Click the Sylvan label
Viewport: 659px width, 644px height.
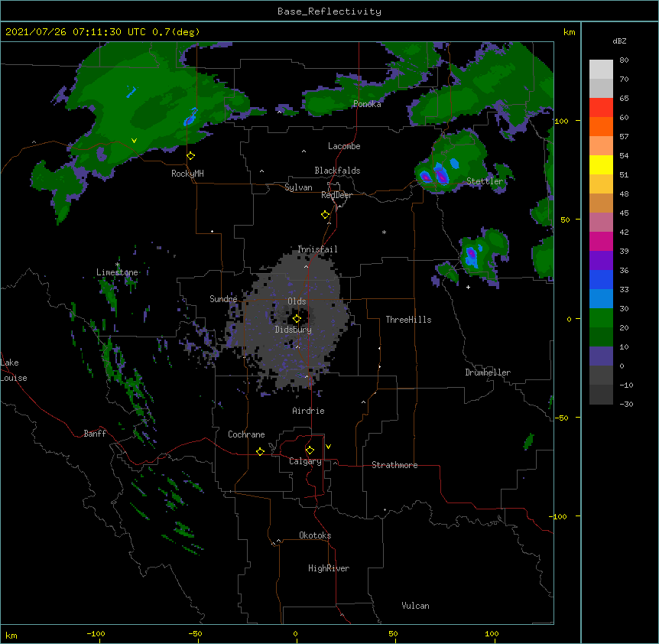298,187
